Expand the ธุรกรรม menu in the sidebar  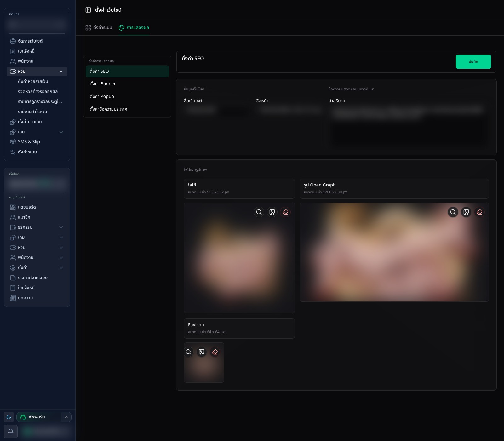point(37,227)
